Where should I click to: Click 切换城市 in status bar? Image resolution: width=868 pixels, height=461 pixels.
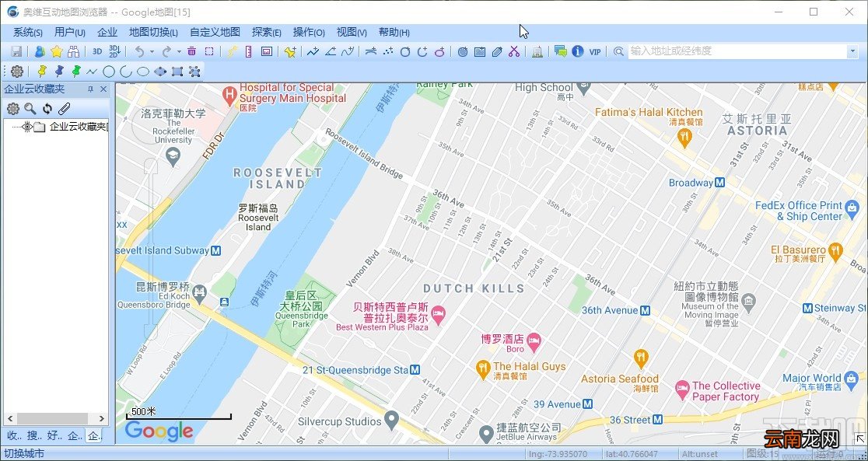24,454
